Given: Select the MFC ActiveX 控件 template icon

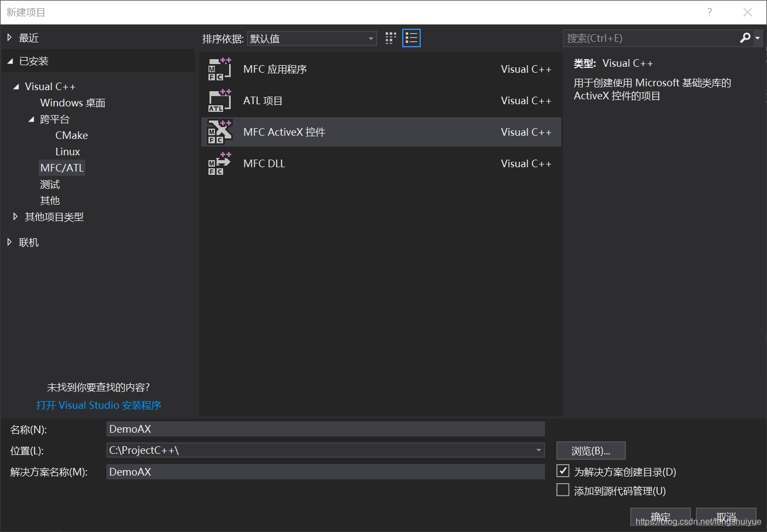Looking at the screenshot, I should pyautogui.click(x=220, y=132).
